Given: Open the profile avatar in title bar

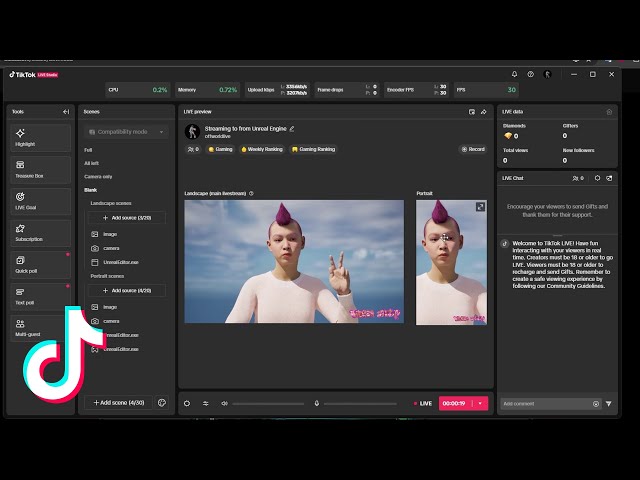Looking at the screenshot, I should pyautogui.click(x=547, y=74).
